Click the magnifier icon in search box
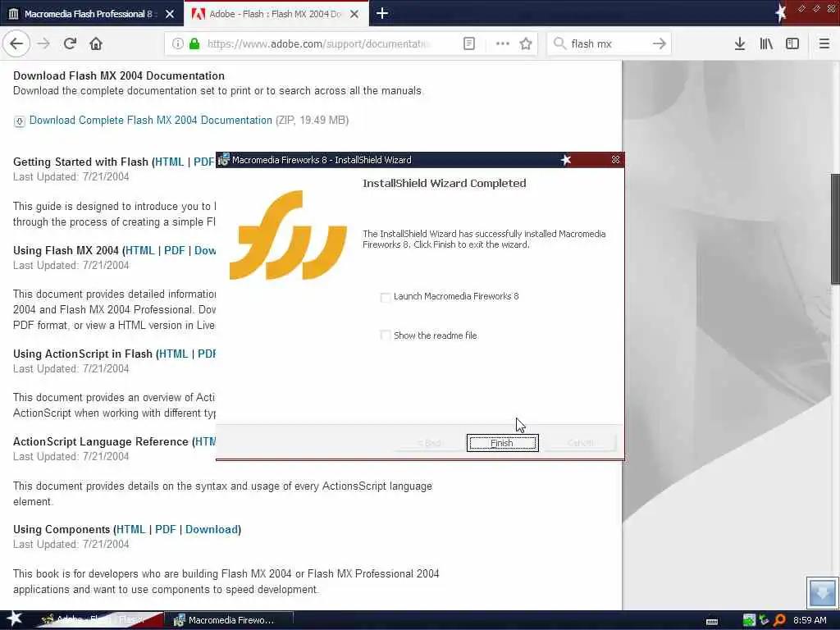 tap(559, 43)
